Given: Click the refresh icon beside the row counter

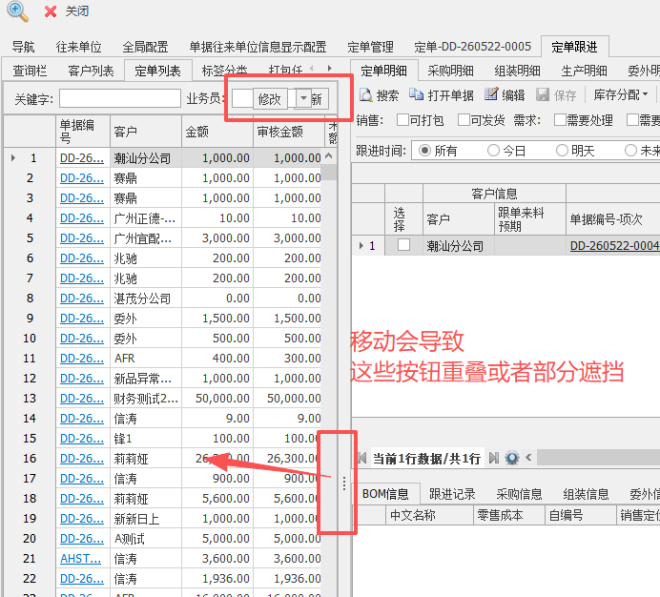Looking at the screenshot, I should point(512,458).
